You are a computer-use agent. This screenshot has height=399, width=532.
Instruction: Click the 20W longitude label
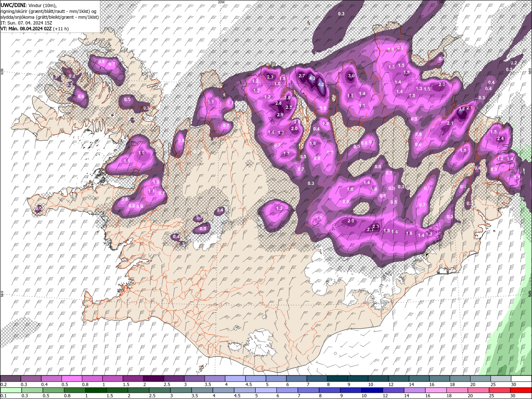click(x=221, y=2)
